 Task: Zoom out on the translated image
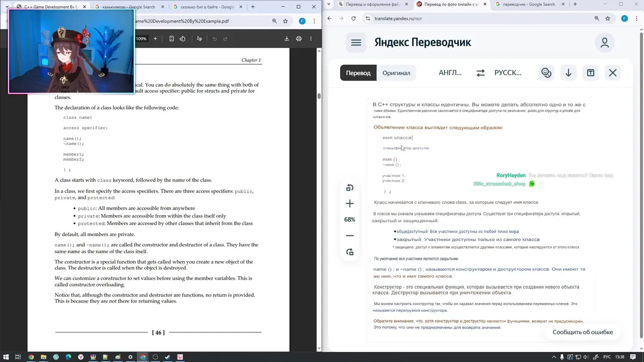[x=350, y=236]
